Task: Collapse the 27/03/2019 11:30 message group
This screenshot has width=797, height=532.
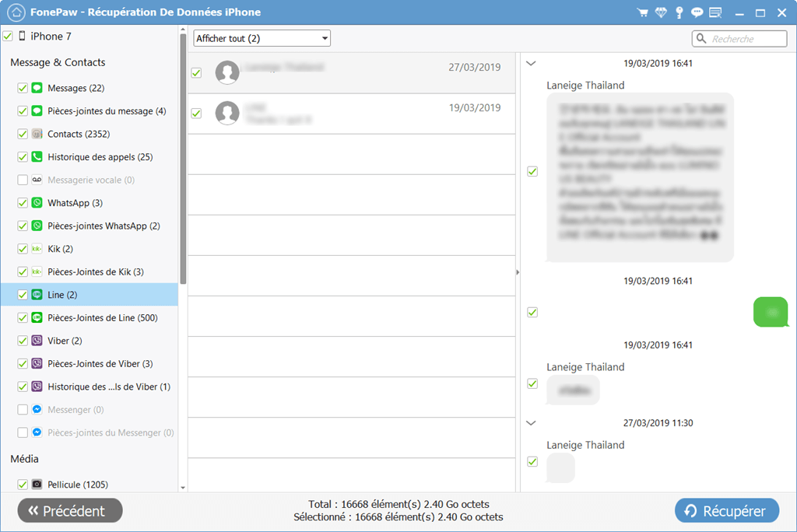Action: point(531,423)
